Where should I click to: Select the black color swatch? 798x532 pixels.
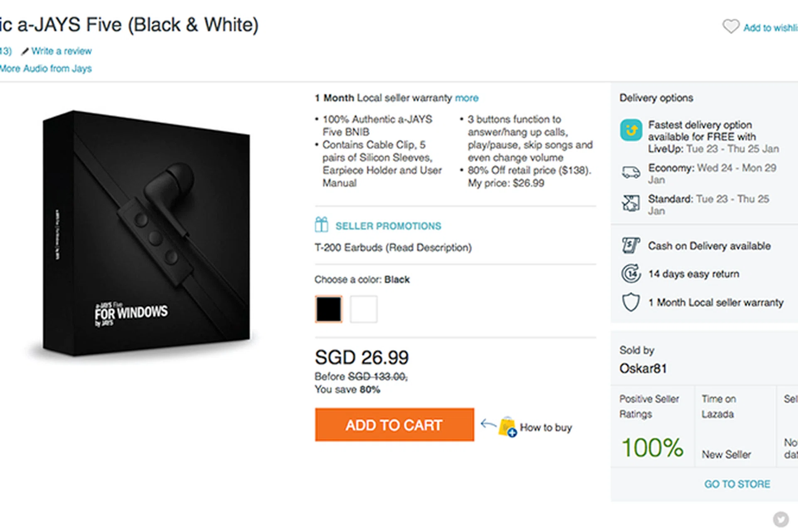pos(328,309)
